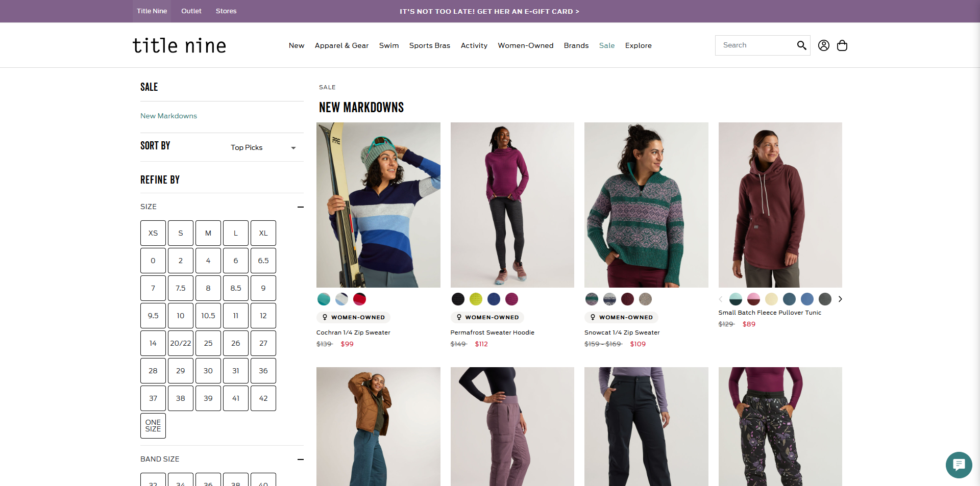Click Women-Owned badge under Cochran sweater
Image resolution: width=980 pixels, height=486 pixels.
(353, 317)
